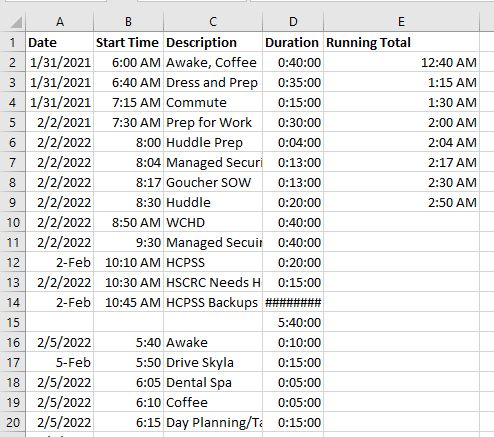The width and height of the screenshot is (494, 437).
Task: Select the Awake, Coffee description cell
Action: (213, 62)
